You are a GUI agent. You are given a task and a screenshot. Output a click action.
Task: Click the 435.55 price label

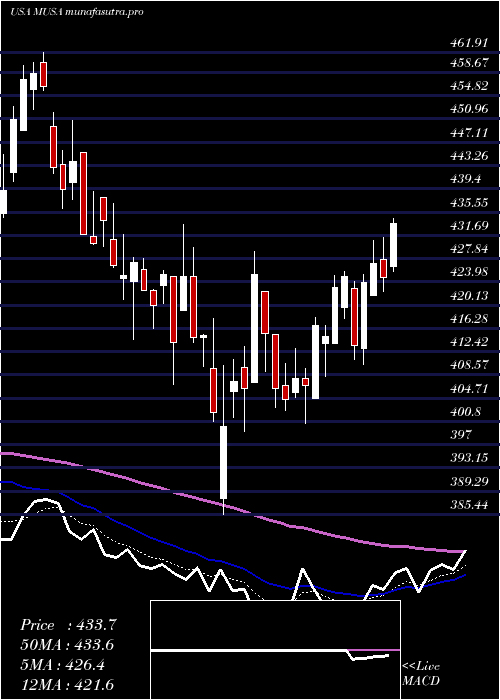pyautogui.click(x=469, y=203)
